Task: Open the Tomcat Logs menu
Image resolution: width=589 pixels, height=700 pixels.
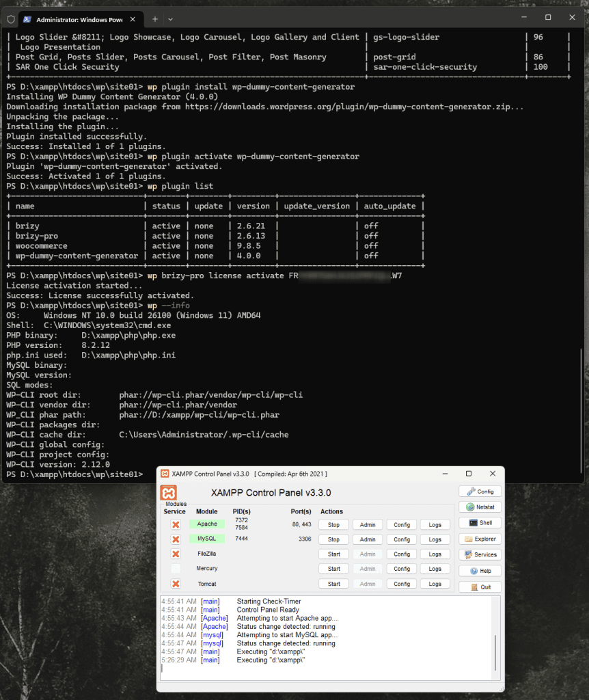Action: coord(435,584)
